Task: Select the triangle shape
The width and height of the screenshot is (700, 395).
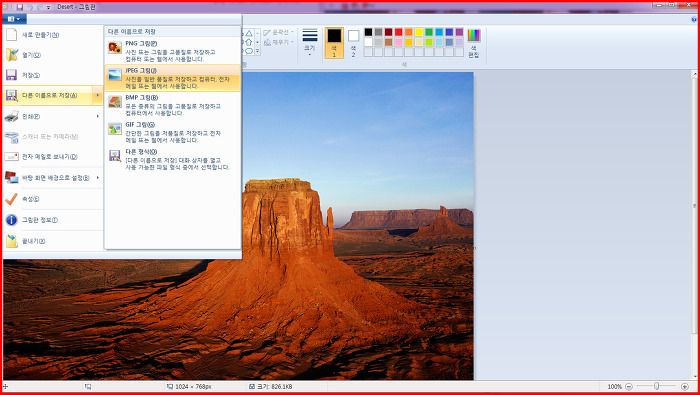Action: click(249, 33)
